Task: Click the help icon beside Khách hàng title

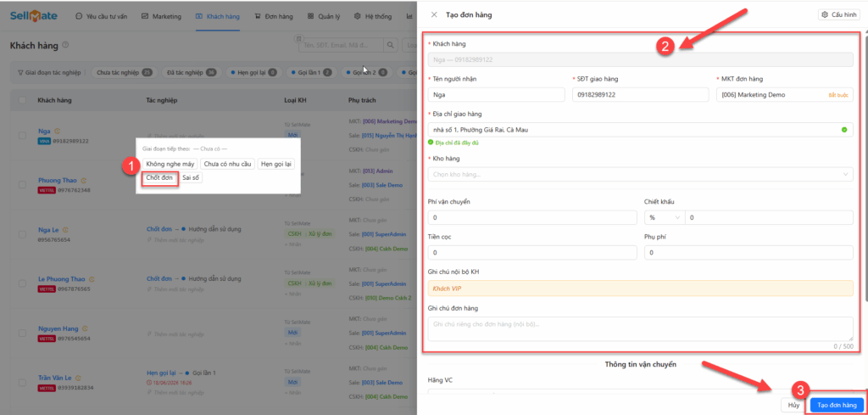Action: tap(66, 45)
